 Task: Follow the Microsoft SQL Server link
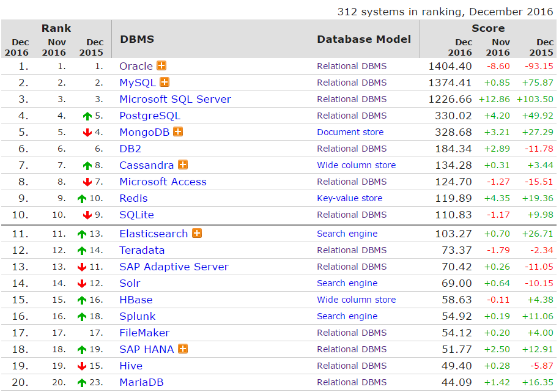[175, 99]
